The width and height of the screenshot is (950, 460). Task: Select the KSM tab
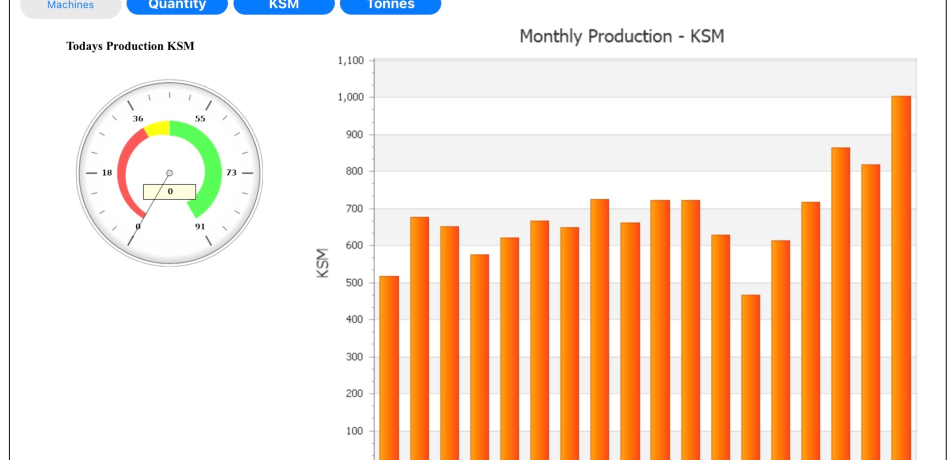(x=284, y=6)
